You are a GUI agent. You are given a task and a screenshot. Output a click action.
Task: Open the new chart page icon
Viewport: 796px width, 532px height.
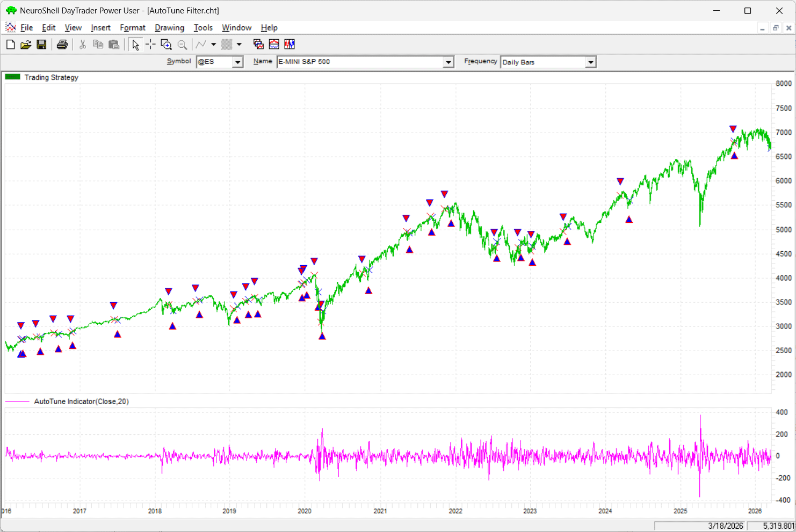[x=258, y=44]
